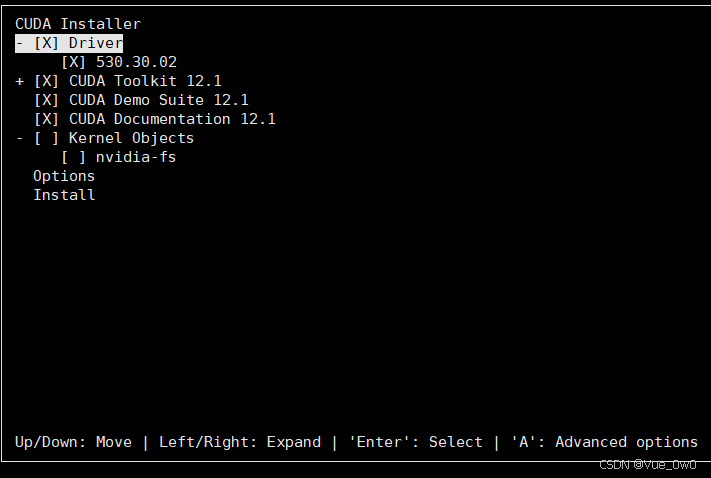The height and width of the screenshot is (478, 711).
Task: Select the Install menu entry
Action: coord(64,195)
